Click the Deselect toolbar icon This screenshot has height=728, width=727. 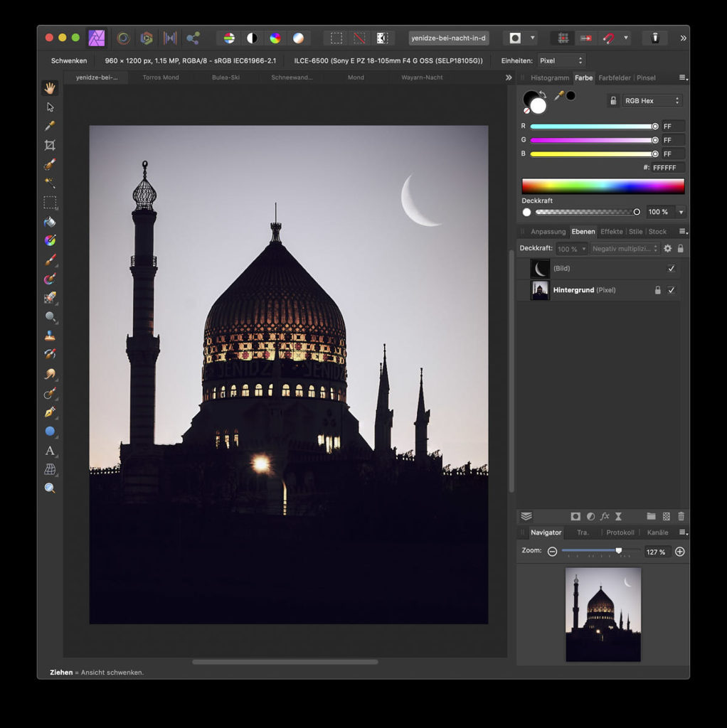click(359, 38)
